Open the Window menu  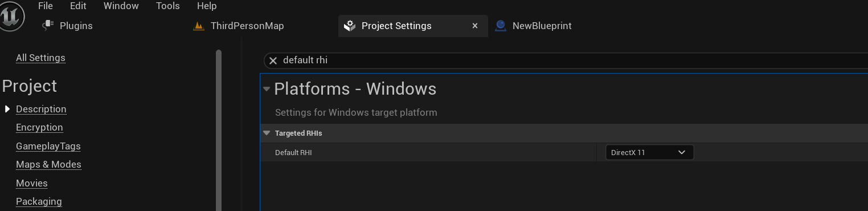pyautogui.click(x=121, y=6)
